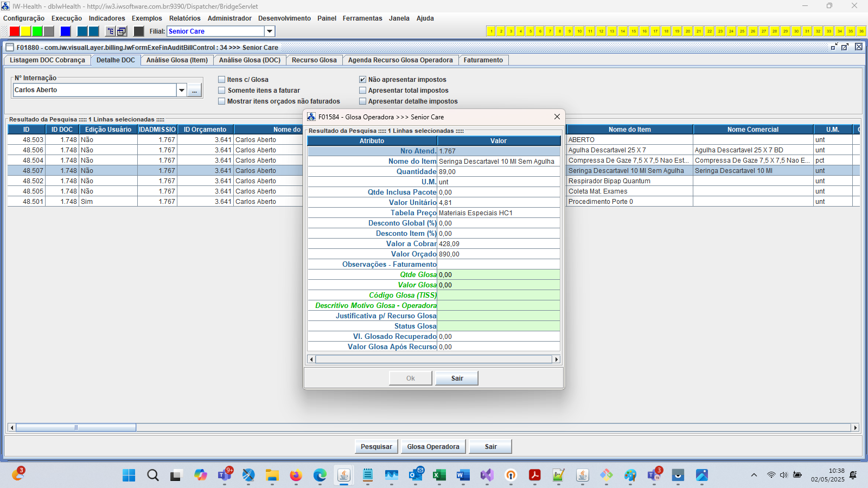Switch to the Recurso Glosa tab
The image size is (868, 488).
pyautogui.click(x=314, y=60)
